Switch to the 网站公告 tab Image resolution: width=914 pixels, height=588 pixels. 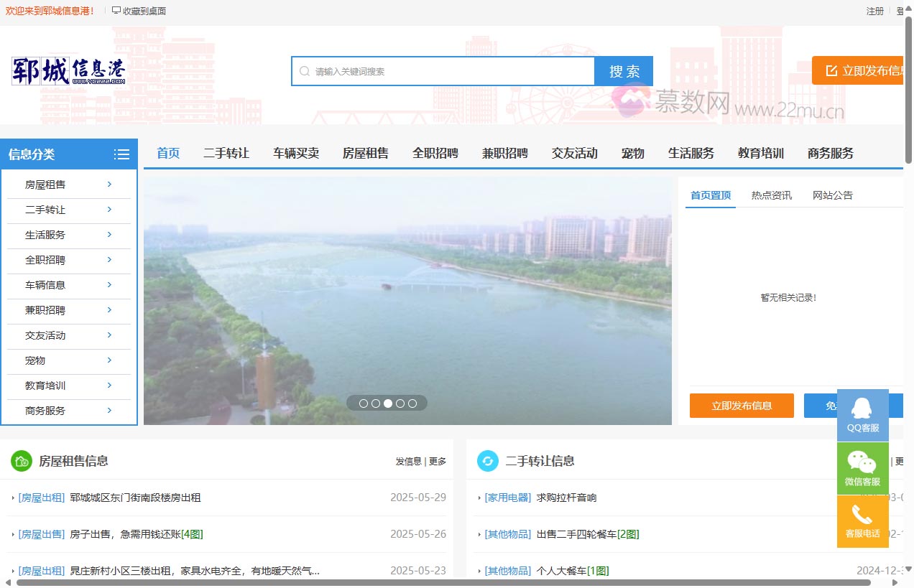click(833, 195)
